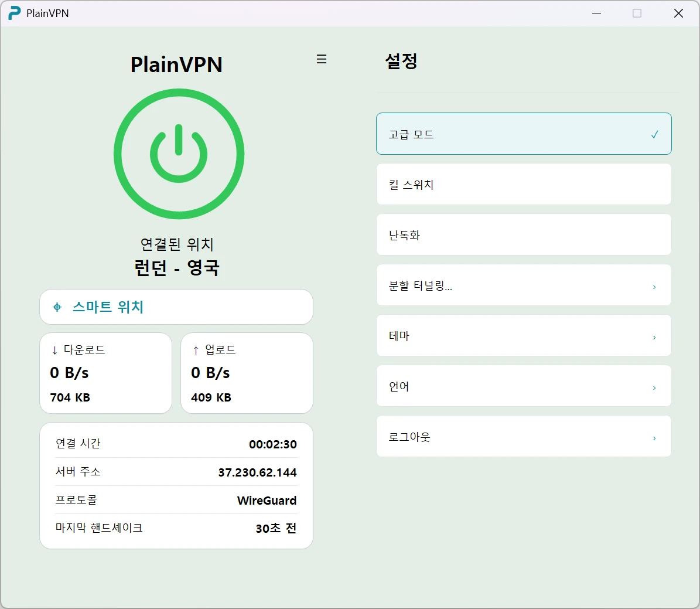700x609 pixels.
Task: Click the 다운로드 label
Action: (84, 349)
